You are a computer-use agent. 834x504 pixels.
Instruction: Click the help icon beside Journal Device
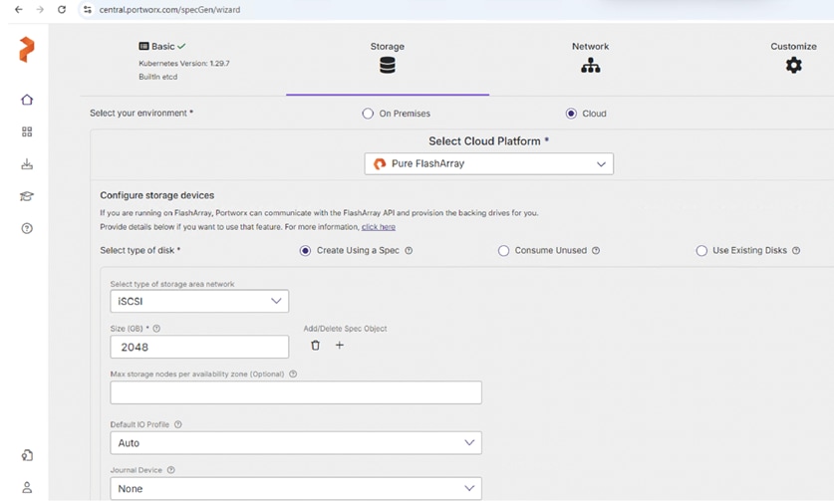[170, 470]
